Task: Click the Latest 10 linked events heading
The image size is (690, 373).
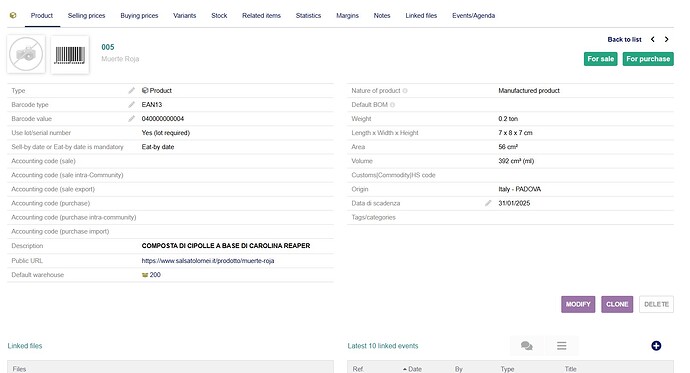Action: (x=383, y=346)
